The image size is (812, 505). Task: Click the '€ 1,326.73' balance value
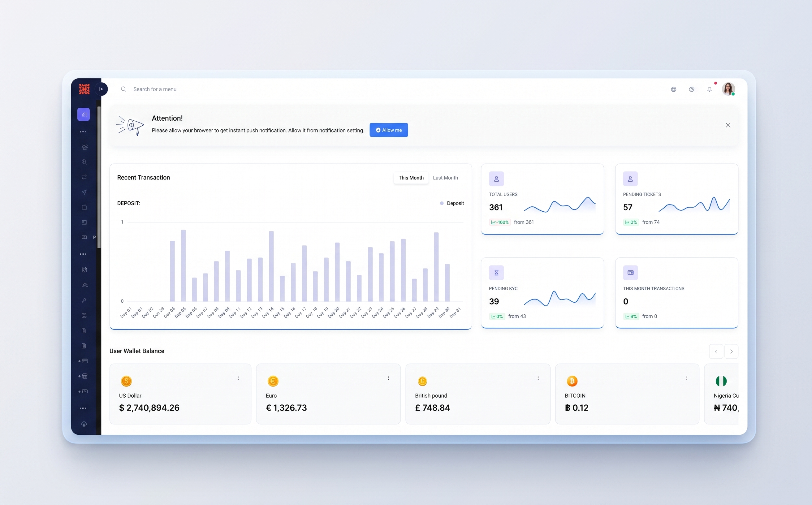click(x=286, y=408)
